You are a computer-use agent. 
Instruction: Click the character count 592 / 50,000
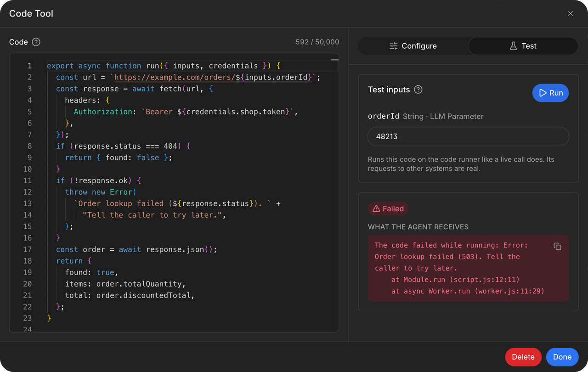click(x=317, y=42)
